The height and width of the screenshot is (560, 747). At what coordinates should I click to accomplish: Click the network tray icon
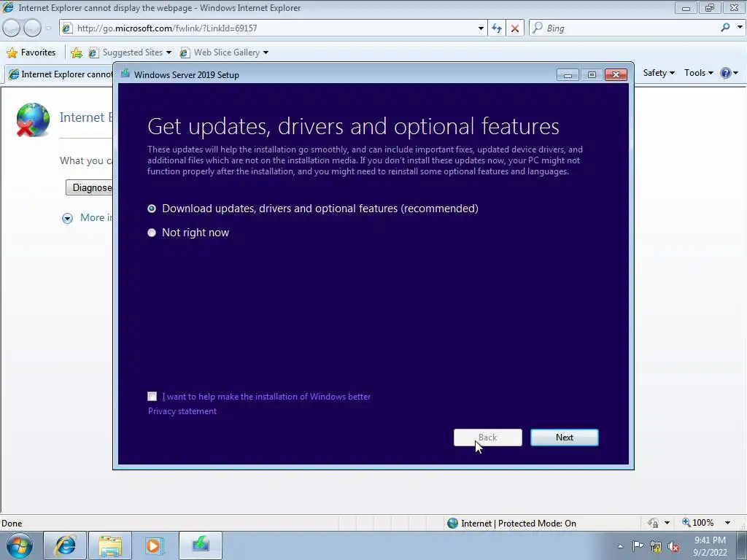[x=656, y=546]
